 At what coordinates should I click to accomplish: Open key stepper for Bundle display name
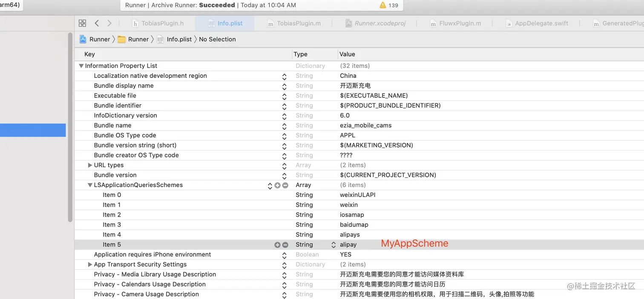pos(284,86)
